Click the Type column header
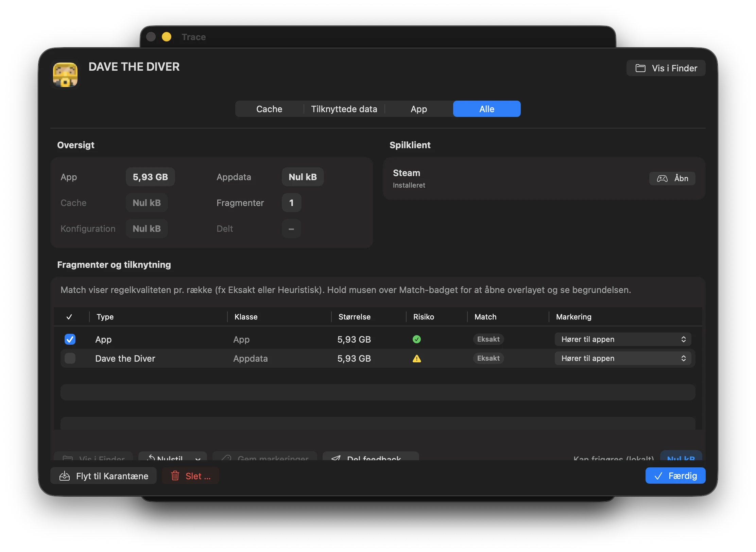The height and width of the screenshot is (552, 756). pos(105,317)
